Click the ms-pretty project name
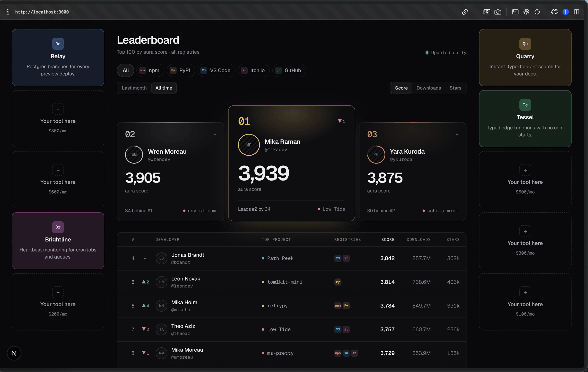The height and width of the screenshot is (372, 588). (280, 353)
